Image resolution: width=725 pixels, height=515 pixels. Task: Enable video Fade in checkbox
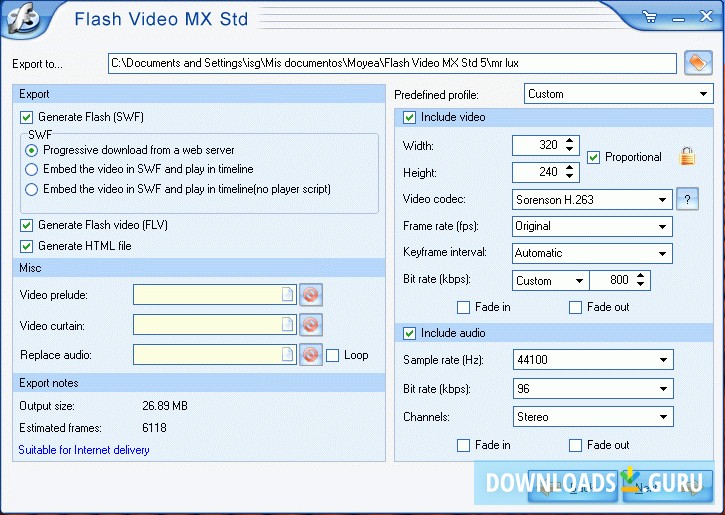463,307
